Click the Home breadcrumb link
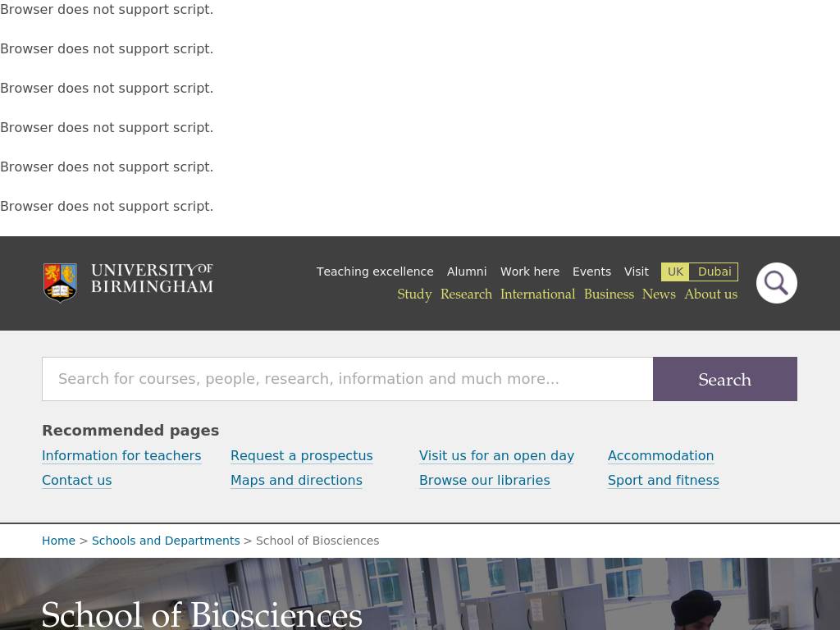Viewport: 840px width, 630px height. [58, 541]
